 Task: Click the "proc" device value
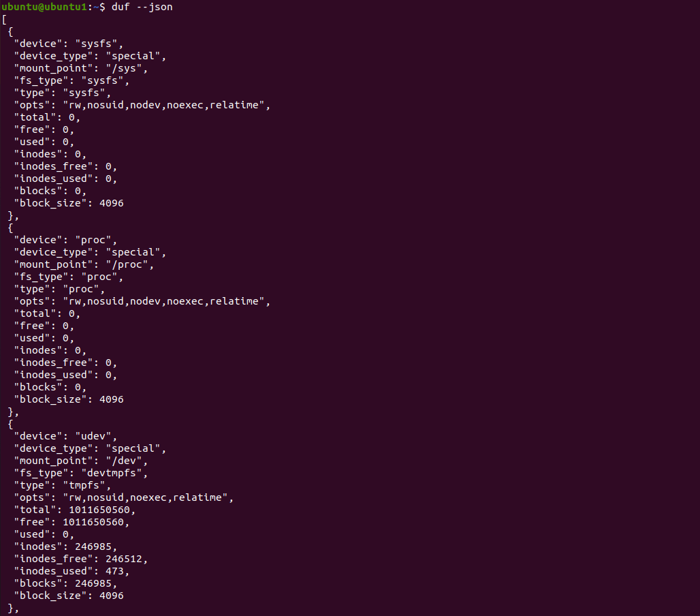(x=93, y=241)
